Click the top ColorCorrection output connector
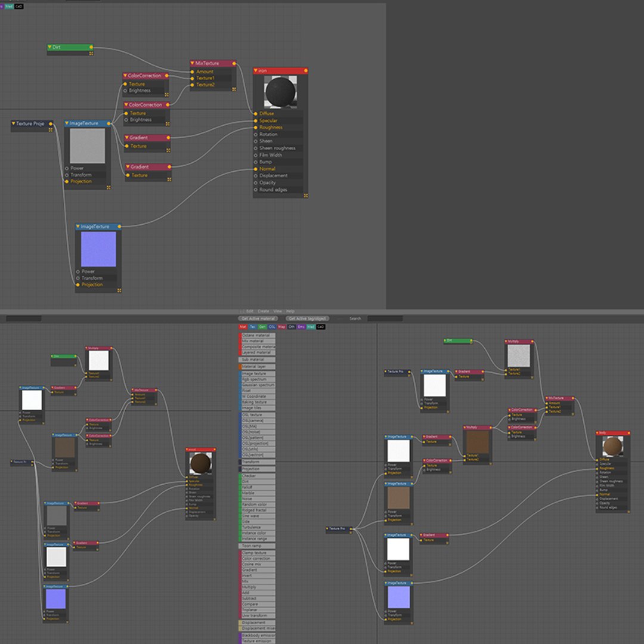Viewport: 644px width, 644px height. [167, 76]
